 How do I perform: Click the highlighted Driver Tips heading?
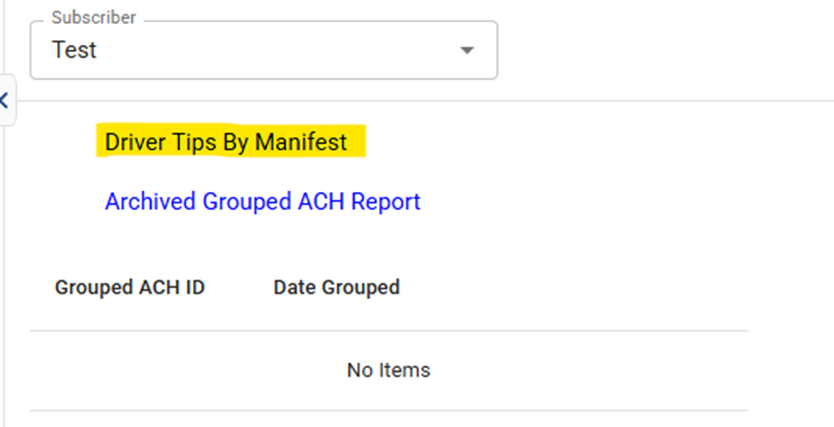pyautogui.click(x=226, y=142)
